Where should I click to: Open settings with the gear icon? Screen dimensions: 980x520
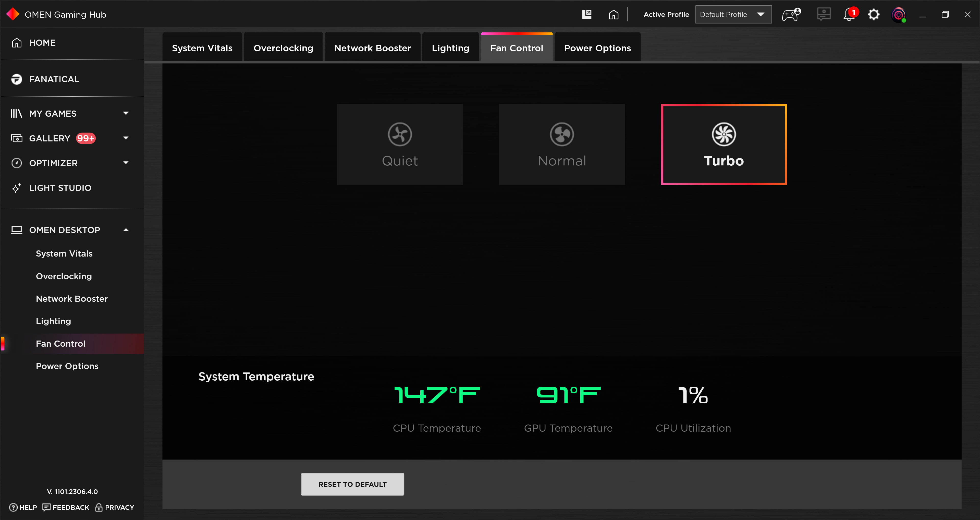point(874,15)
